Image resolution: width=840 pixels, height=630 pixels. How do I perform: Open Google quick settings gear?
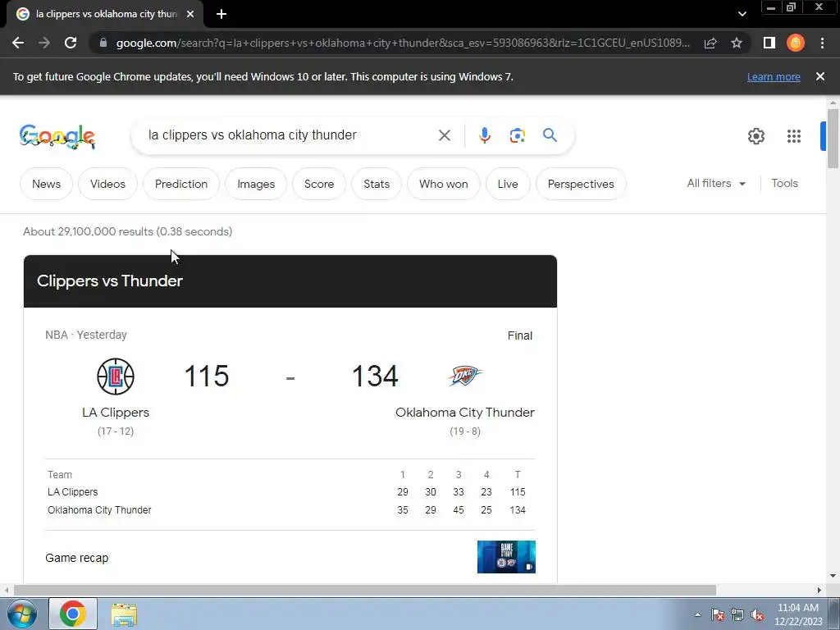click(x=756, y=136)
